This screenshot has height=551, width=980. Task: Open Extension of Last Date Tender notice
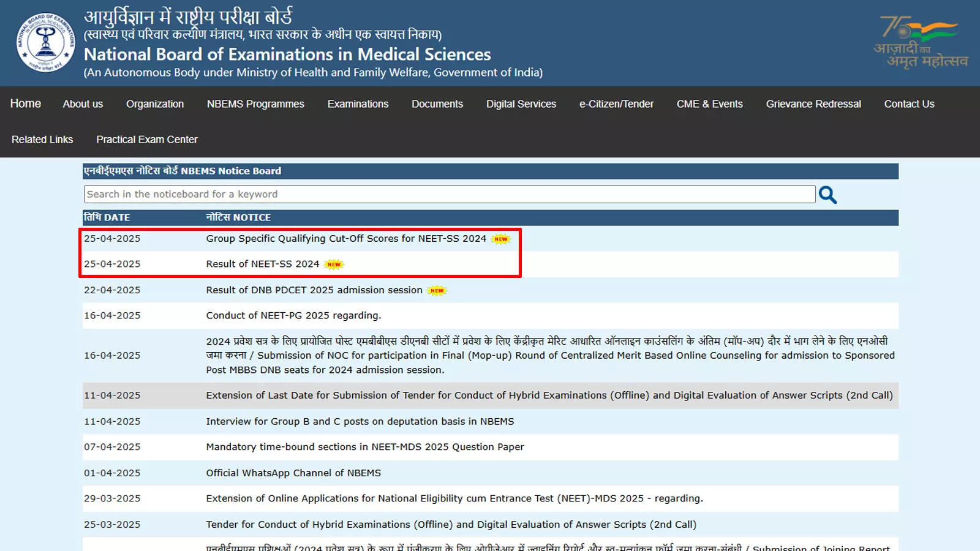point(549,395)
